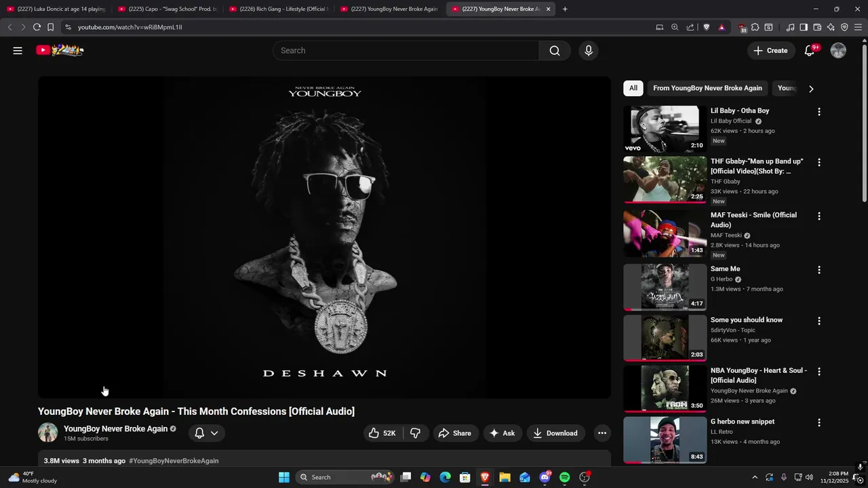The image size is (868, 488).
Task: Toggle the browser sidebar panel
Action: (804, 27)
